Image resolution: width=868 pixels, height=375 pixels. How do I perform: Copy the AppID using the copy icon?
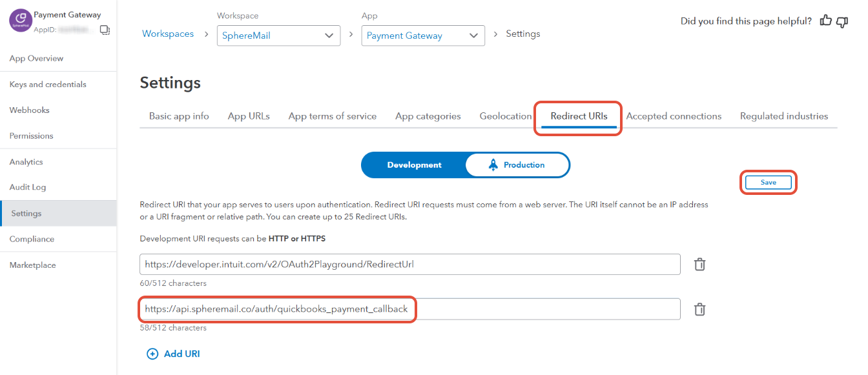click(105, 30)
